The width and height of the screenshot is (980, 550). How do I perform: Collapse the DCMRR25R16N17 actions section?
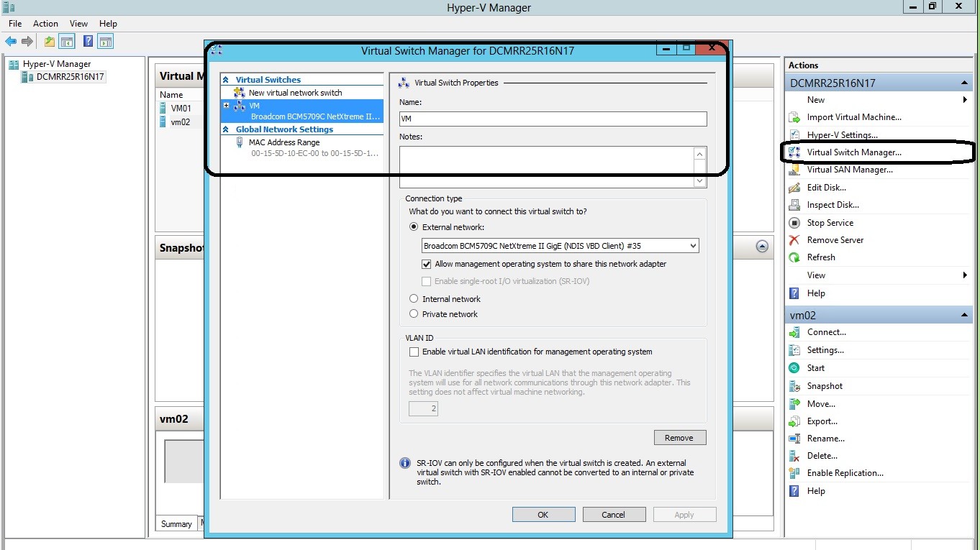click(x=964, y=83)
